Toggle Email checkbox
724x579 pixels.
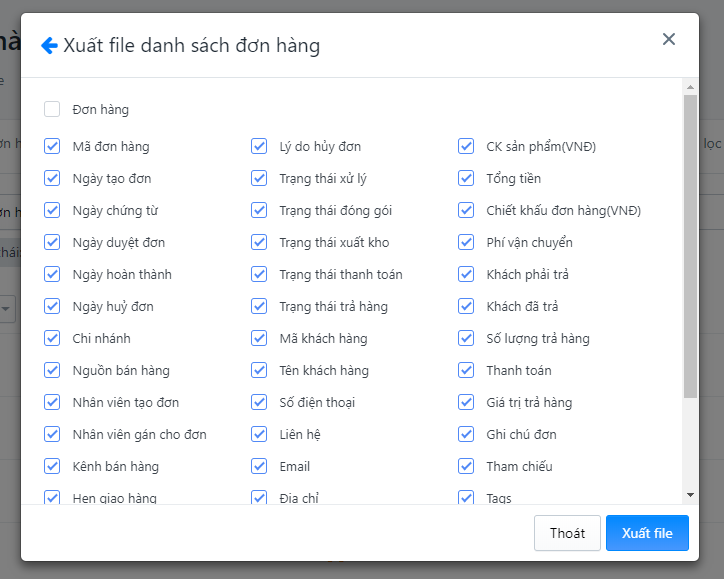click(x=259, y=466)
